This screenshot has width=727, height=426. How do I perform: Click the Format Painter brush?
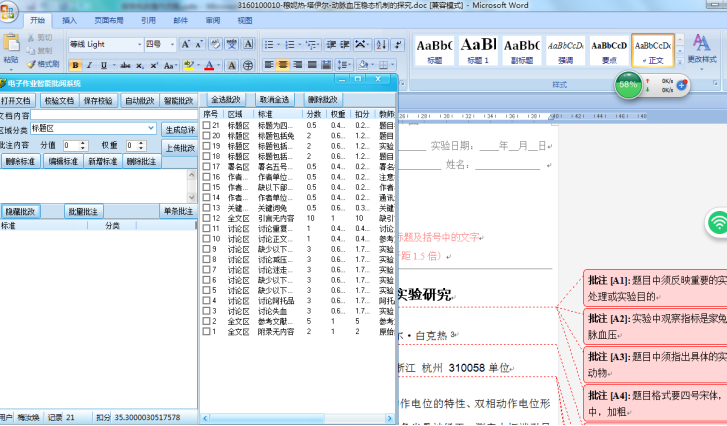click(32, 64)
